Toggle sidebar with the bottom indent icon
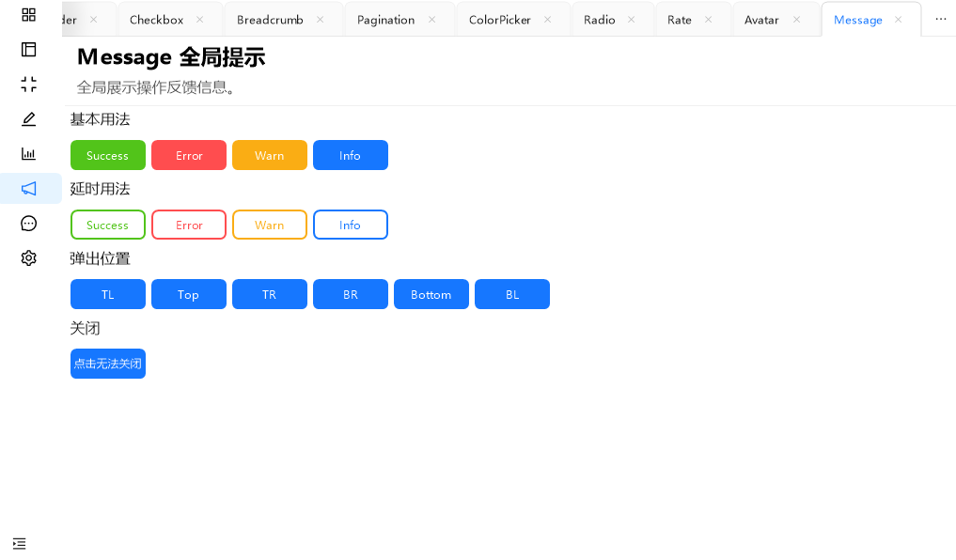The width and height of the screenshot is (956, 560). click(20, 543)
